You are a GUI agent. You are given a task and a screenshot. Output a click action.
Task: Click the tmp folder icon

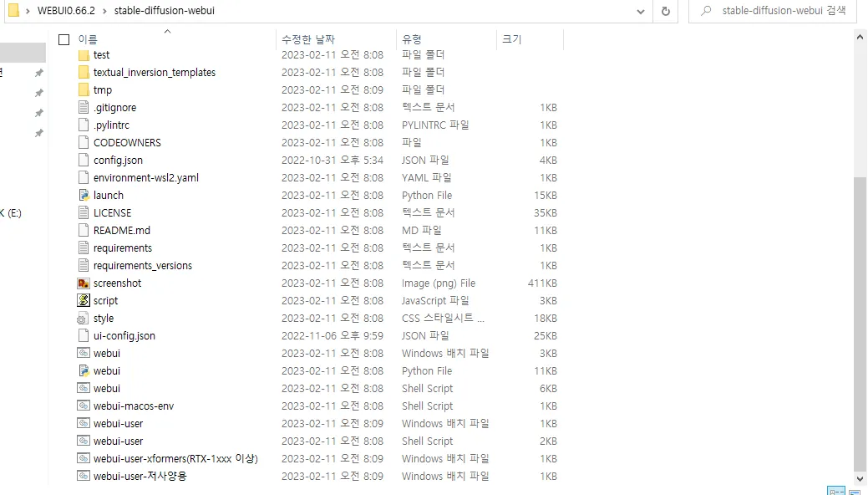(x=84, y=89)
